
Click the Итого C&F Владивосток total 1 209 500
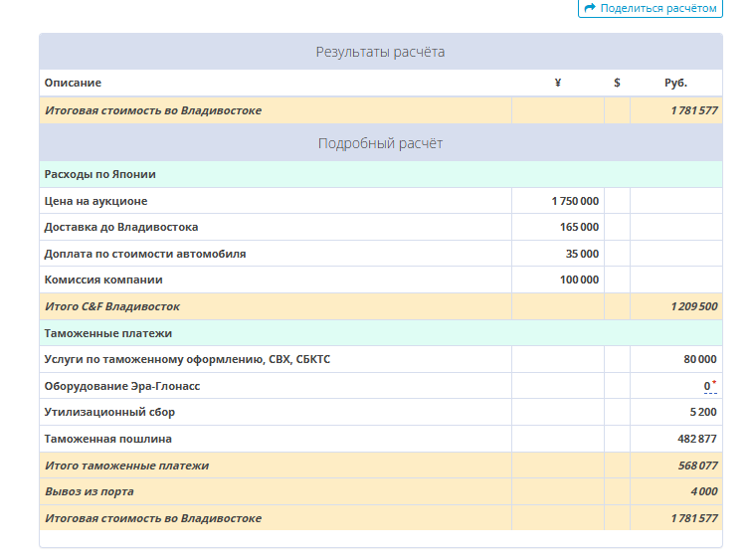[694, 306]
